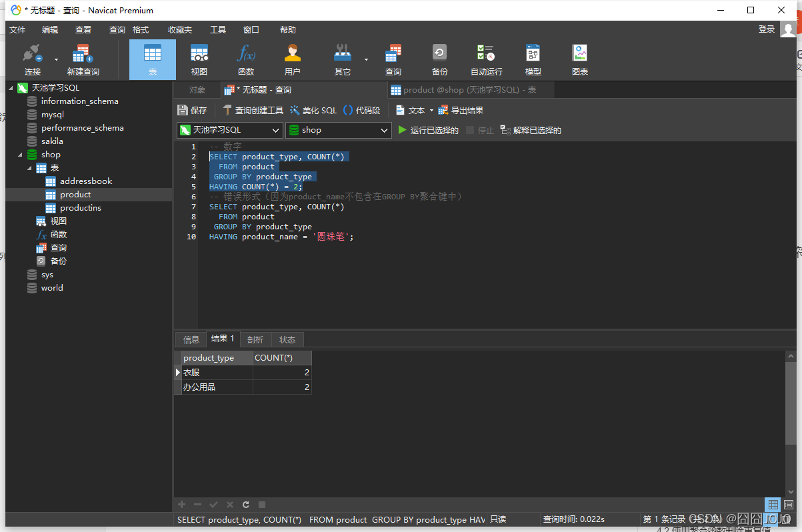
Task: Open the 代码段 code snippet panel
Action: pos(361,111)
